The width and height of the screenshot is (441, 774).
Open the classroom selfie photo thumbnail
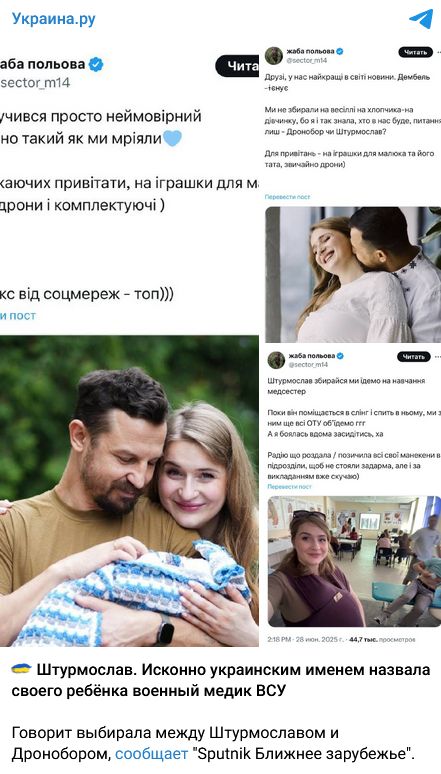click(354, 561)
